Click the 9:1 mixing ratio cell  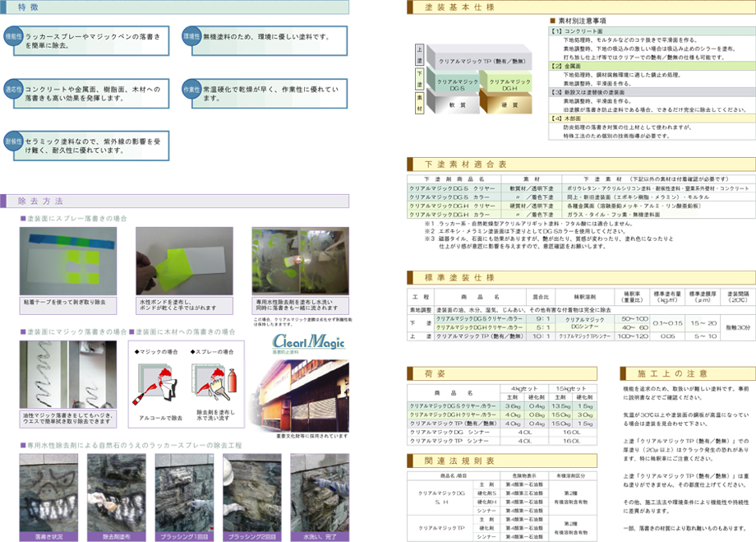pos(542,319)
